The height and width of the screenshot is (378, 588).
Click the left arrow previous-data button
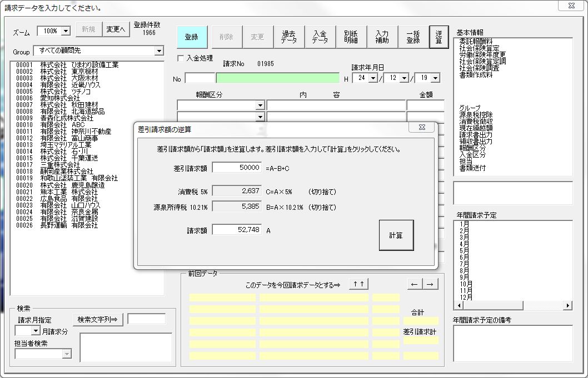point(415,284)
